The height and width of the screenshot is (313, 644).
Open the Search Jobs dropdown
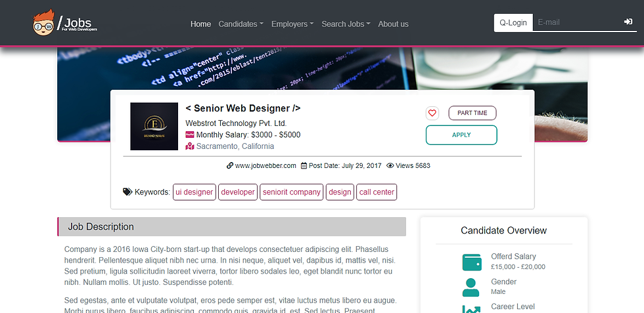[x=346, y=24]
